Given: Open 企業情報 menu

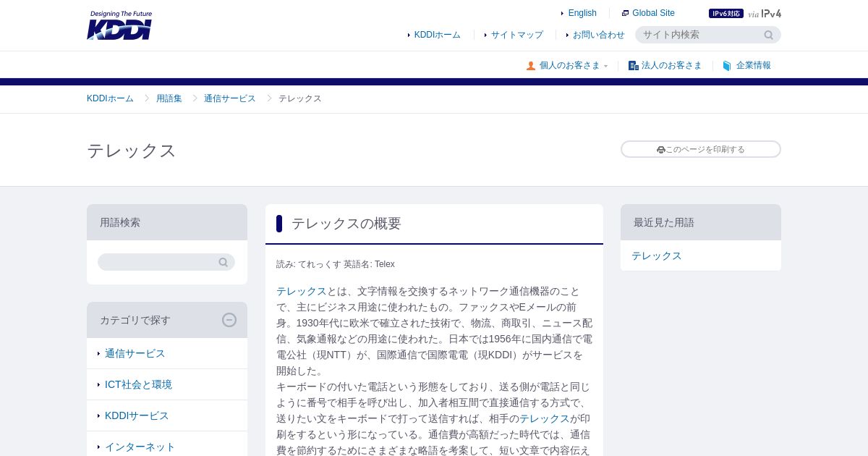Looking at the screenshot, I should (753, 65).
